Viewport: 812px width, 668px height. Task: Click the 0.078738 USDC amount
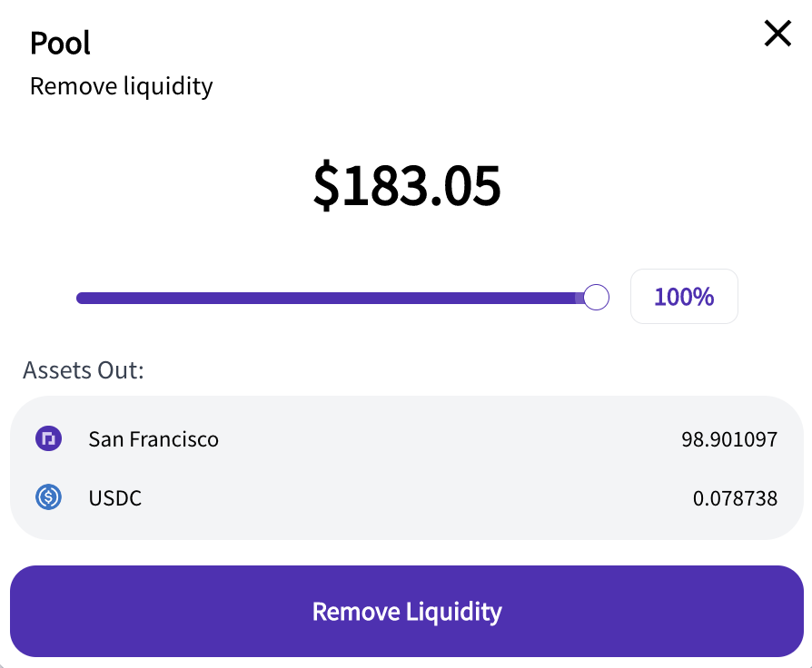735,499
